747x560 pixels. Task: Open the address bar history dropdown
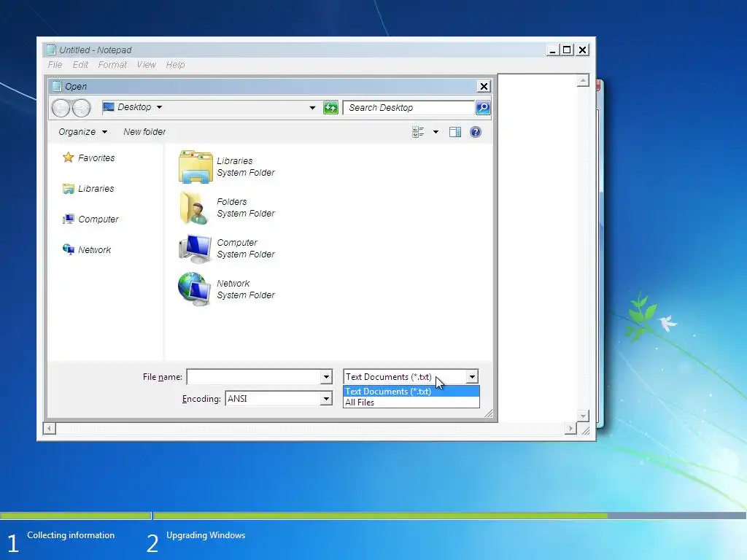click(x=312, y=108)
